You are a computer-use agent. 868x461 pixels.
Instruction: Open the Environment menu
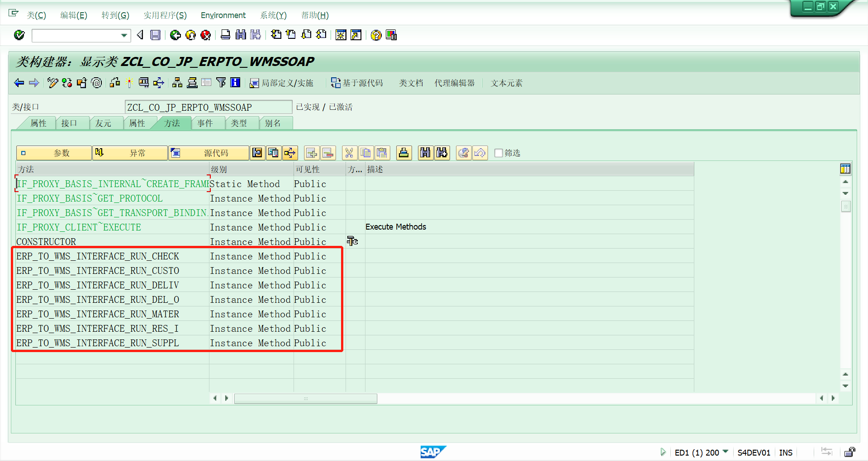click(x=223, y=15)
